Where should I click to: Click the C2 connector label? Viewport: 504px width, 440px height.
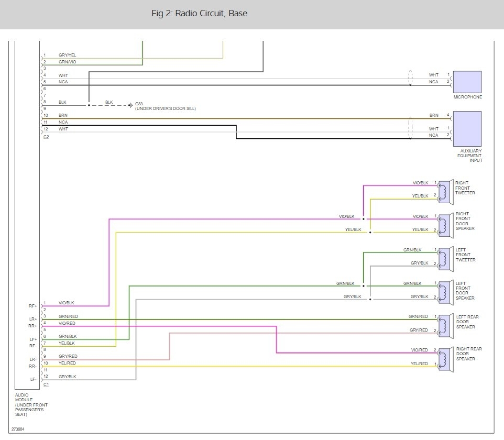46,137
